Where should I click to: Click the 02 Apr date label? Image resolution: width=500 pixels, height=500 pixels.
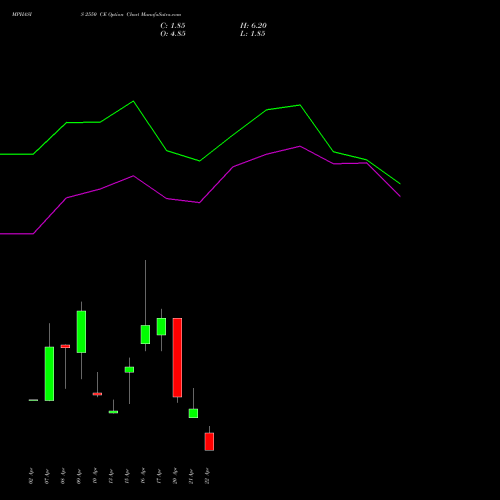click(31, 476)
